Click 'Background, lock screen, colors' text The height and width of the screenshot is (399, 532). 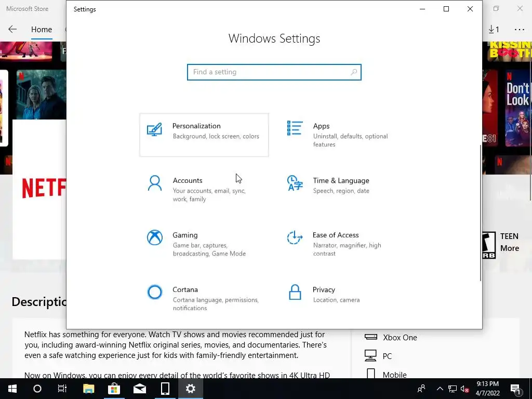coord(216,136)
